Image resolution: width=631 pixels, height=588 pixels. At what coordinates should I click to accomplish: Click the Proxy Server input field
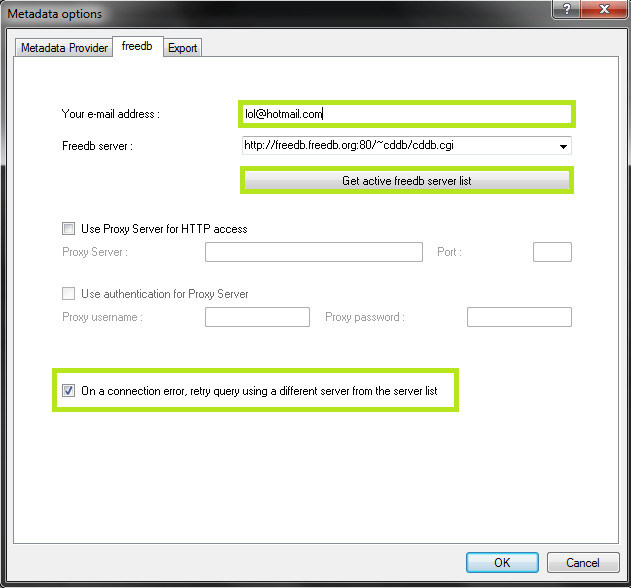pyautogui.click(x=313, y=252)
